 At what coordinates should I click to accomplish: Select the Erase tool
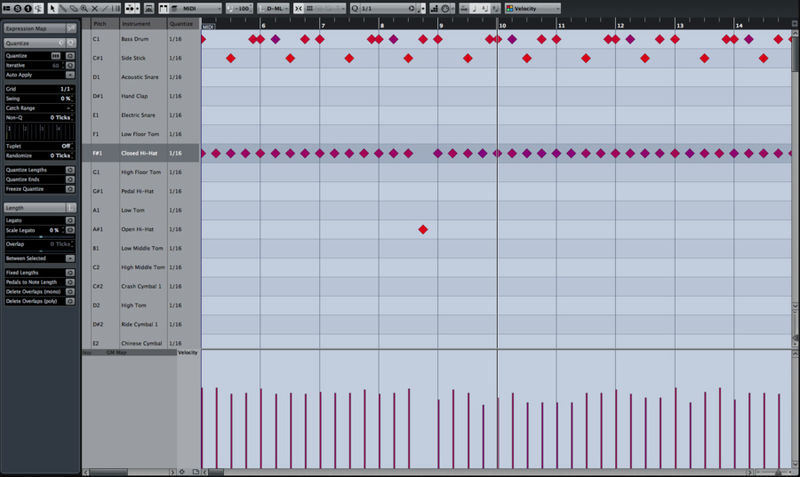[73, 8]
